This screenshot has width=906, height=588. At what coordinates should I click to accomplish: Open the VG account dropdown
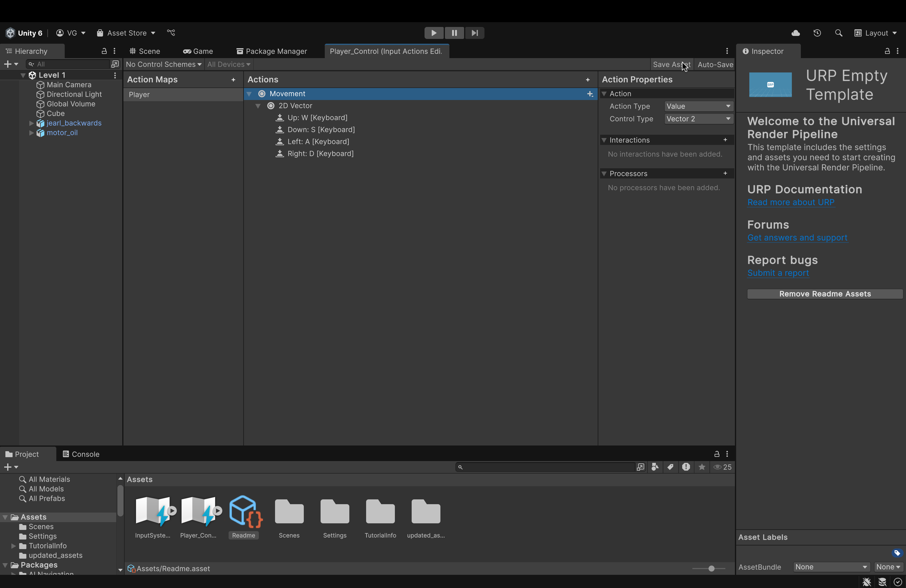[71, 33]
